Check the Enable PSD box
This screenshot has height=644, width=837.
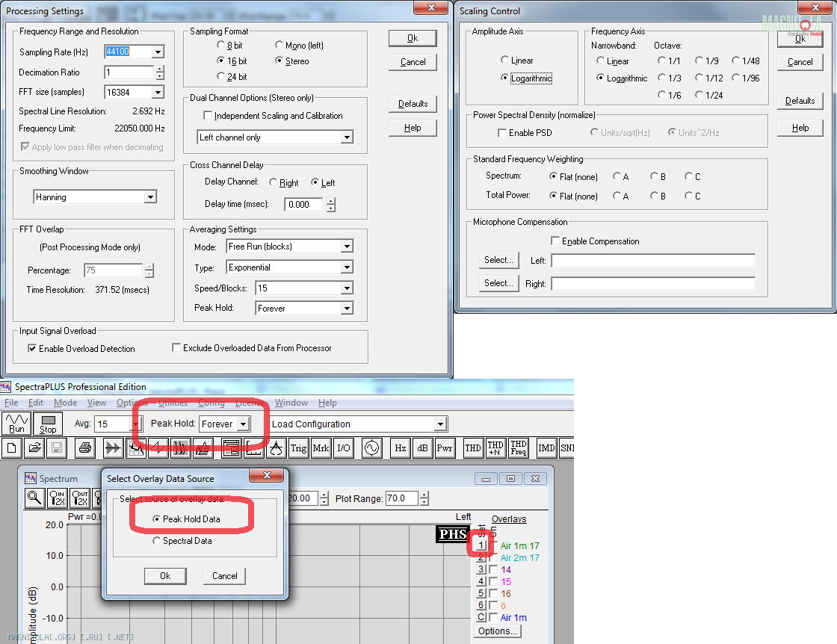502,133
